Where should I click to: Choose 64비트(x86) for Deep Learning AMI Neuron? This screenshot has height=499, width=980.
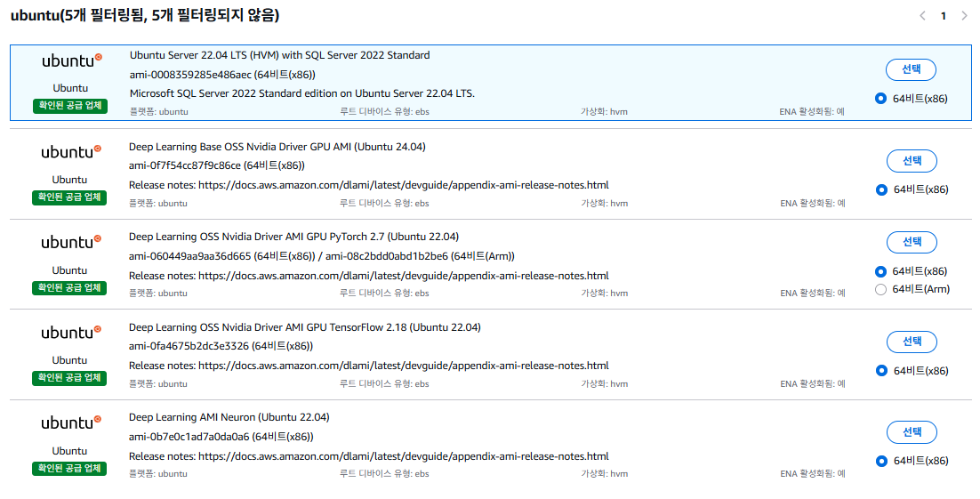881,461
